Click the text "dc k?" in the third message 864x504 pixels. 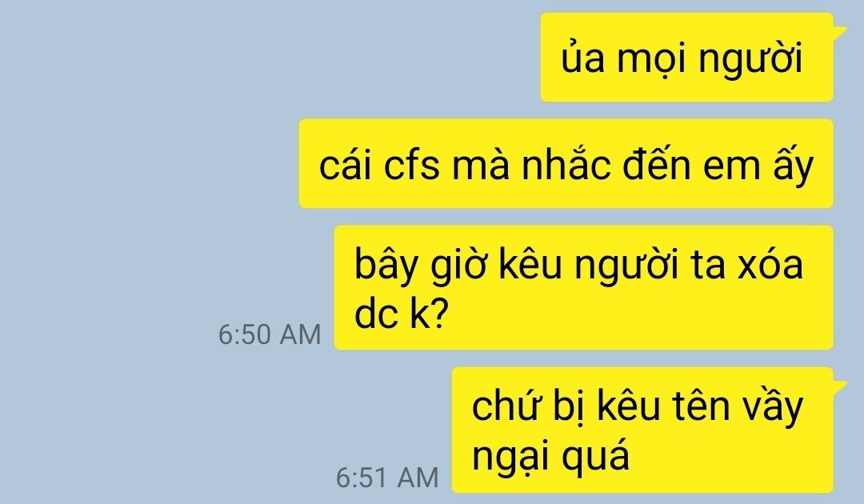tap(402, 314)
